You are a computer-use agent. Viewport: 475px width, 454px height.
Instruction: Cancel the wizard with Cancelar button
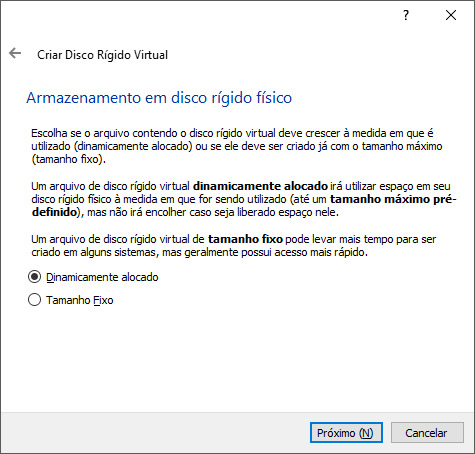tap(427, 433)
